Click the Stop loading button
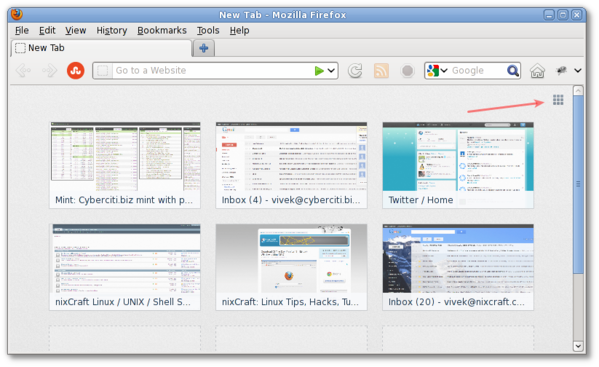 [407, 71]
